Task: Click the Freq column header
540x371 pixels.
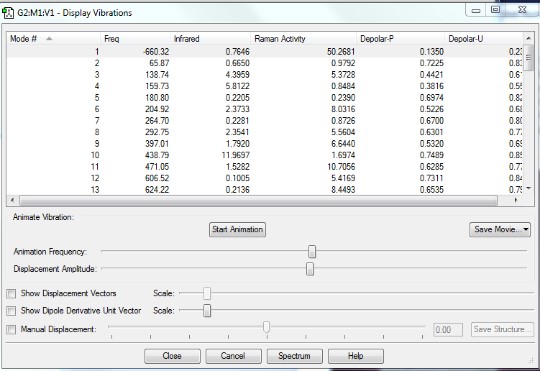Action: (135, 39)
